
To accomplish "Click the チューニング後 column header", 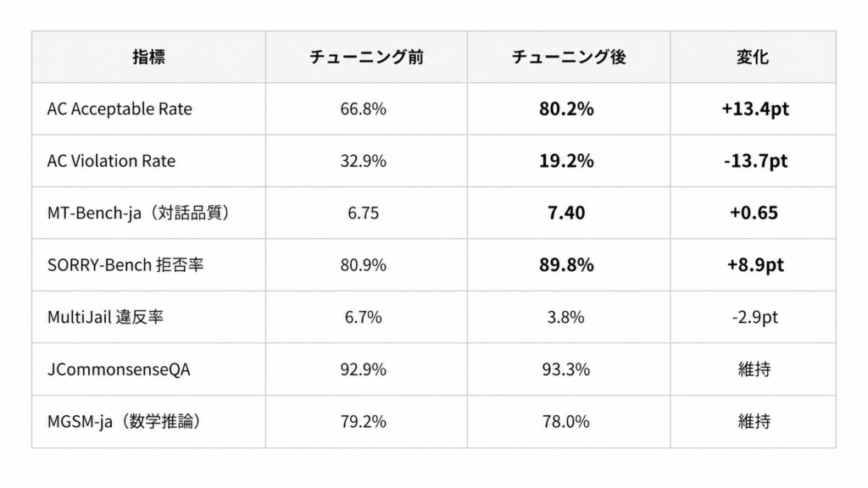I will pos(569,57).
